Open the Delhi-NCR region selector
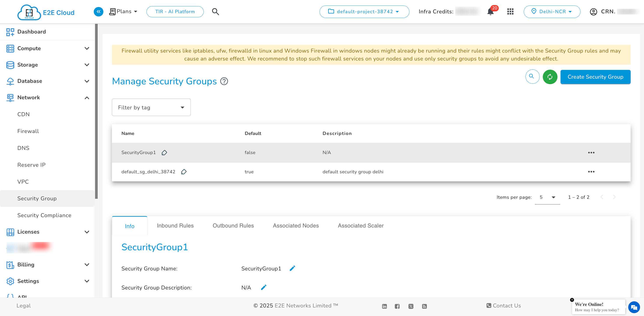Screen dimensions: 644x316 552,12
